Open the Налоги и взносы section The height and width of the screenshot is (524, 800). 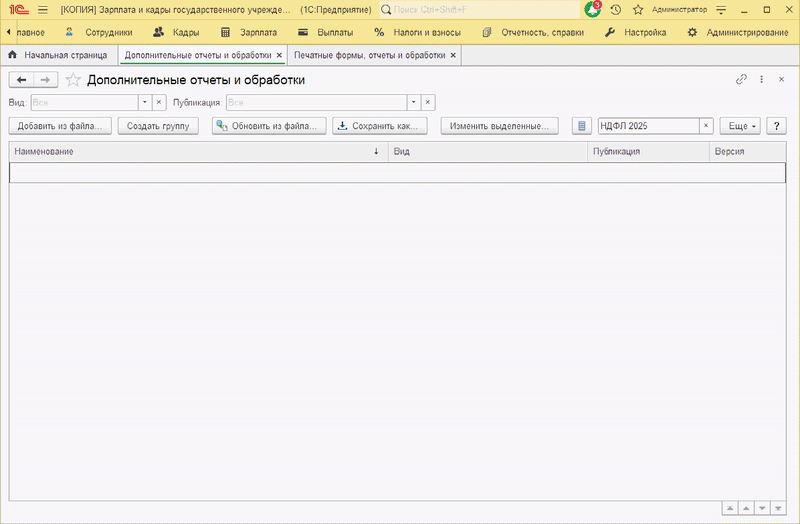[417, 33]
